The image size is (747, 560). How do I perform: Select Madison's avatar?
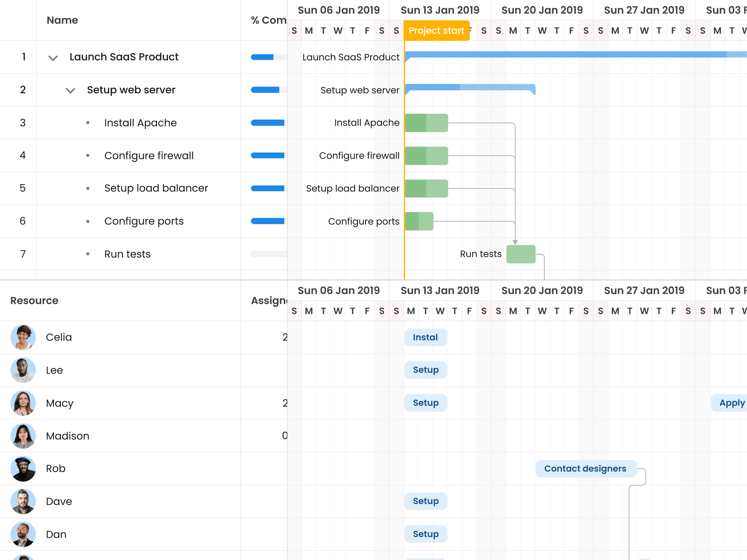tap(23, 436)
